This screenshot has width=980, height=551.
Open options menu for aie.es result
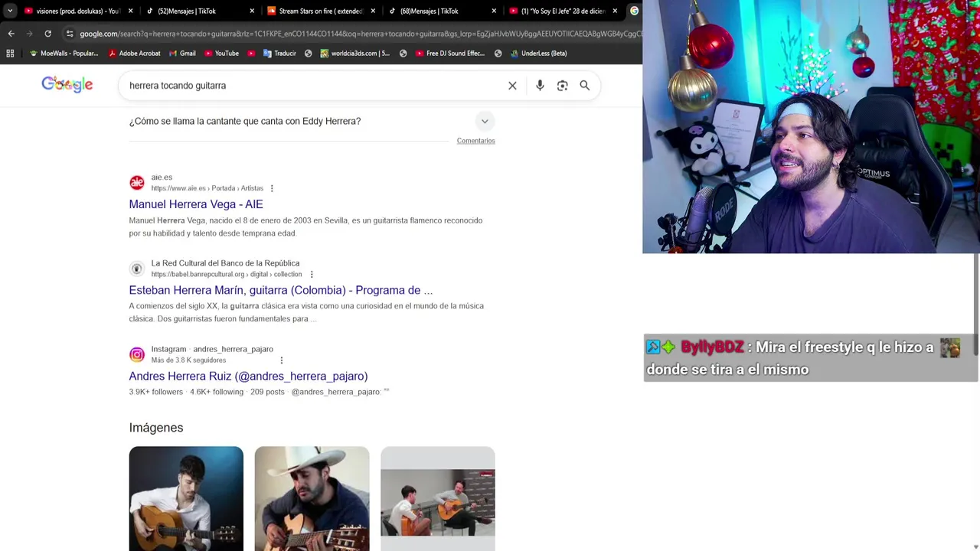click(x=272, y=188)
